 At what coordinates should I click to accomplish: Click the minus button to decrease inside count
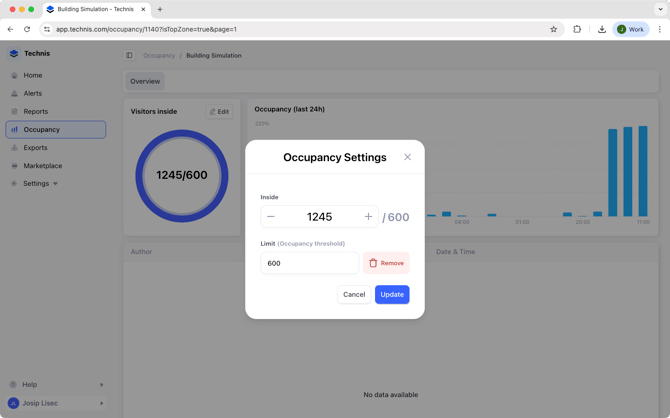tap(271, 217)
